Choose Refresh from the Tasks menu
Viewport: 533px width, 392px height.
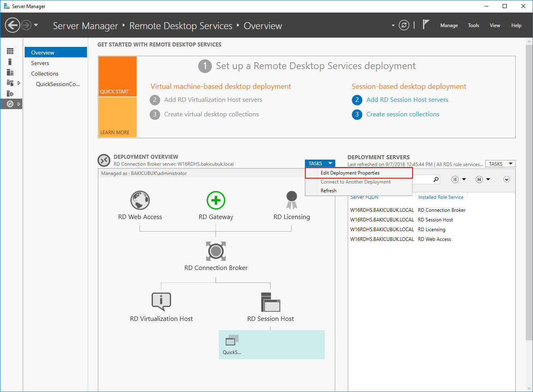tap(359, 191)
